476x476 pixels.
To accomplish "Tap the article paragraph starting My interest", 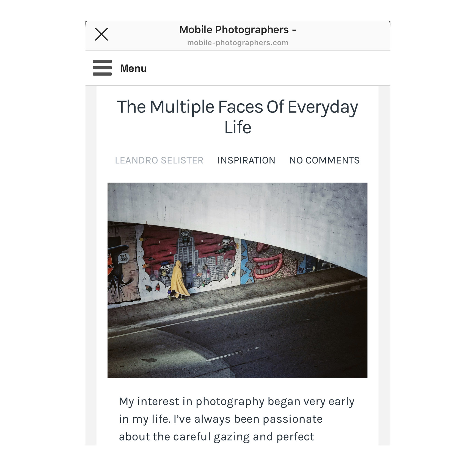I will 236,419.
